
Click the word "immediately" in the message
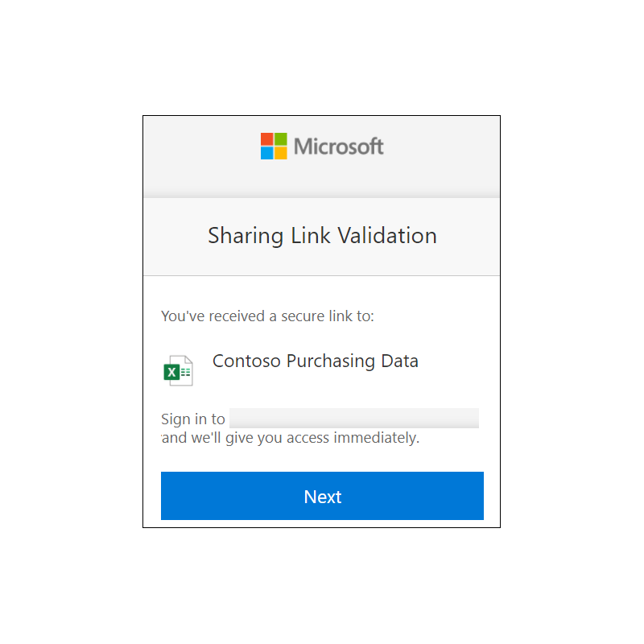coord(376,438)
